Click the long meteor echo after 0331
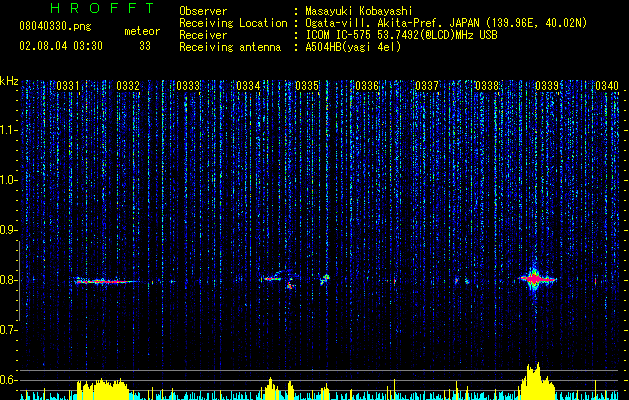629x400 pixels. pos(106,281)
